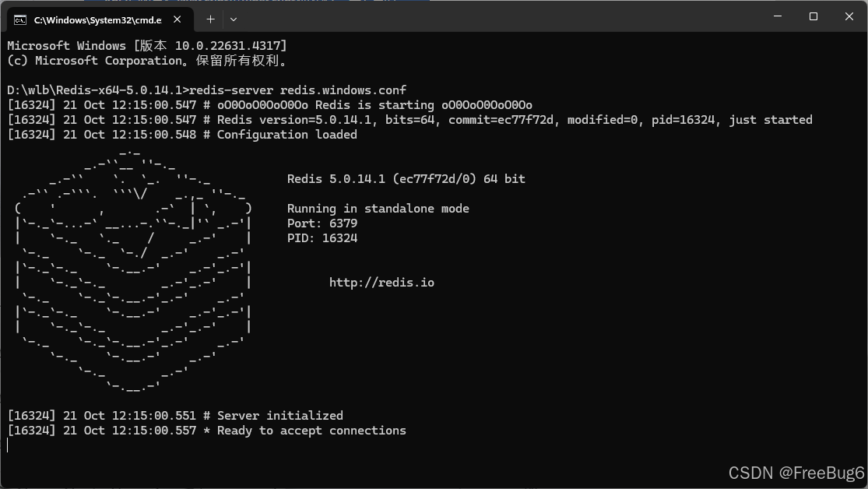The height and width of the screenshot is (489, 868).
Task: Click the maximize window icon
Action: click(x=813, y=16)
